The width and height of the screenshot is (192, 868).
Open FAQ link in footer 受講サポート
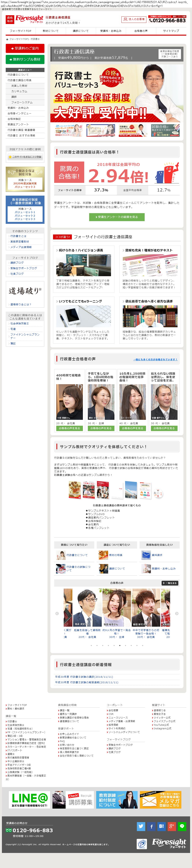tap(62, 741)
